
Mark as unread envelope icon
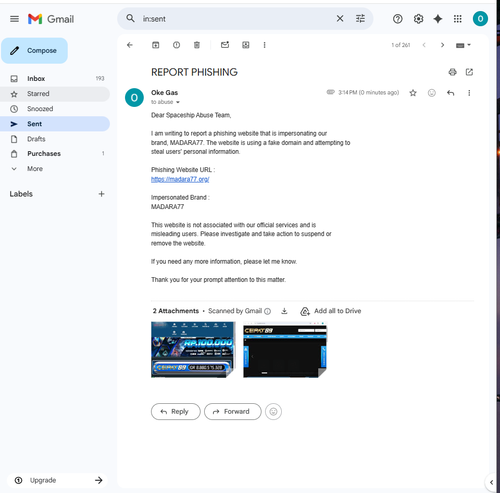pos(225,45)
